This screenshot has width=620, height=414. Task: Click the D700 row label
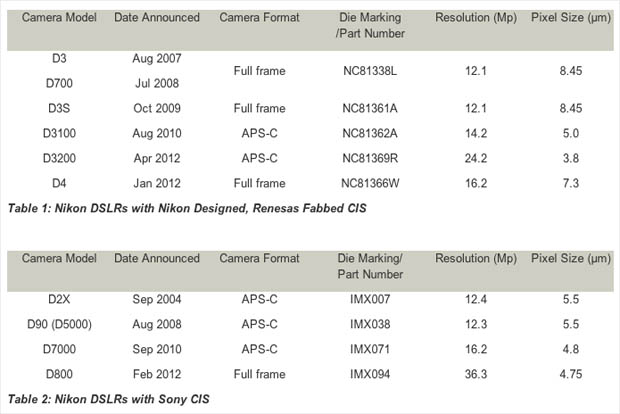coord(59,83)
